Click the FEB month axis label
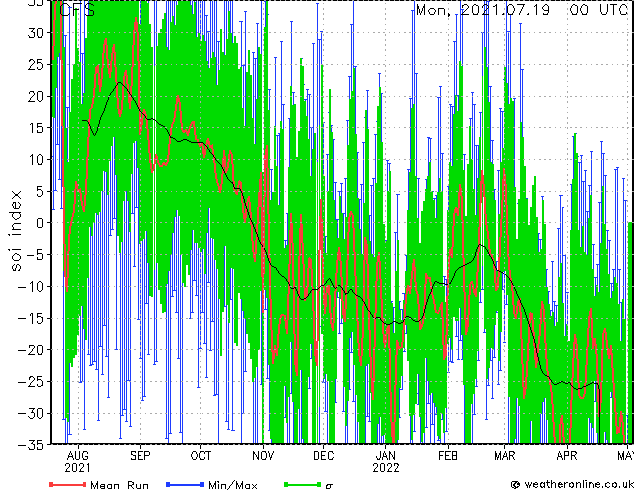The image size is (634, 490). [448, 456]
